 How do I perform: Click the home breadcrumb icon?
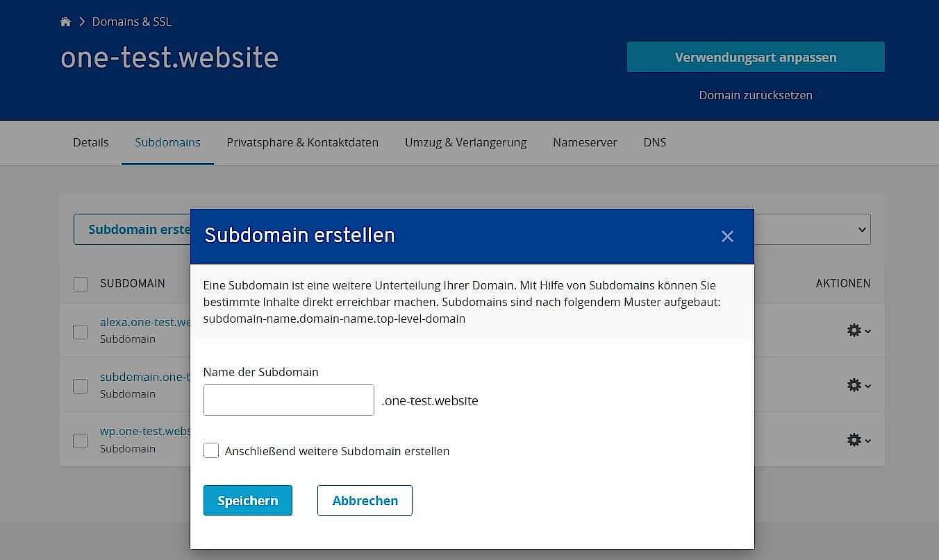point(65,22)
